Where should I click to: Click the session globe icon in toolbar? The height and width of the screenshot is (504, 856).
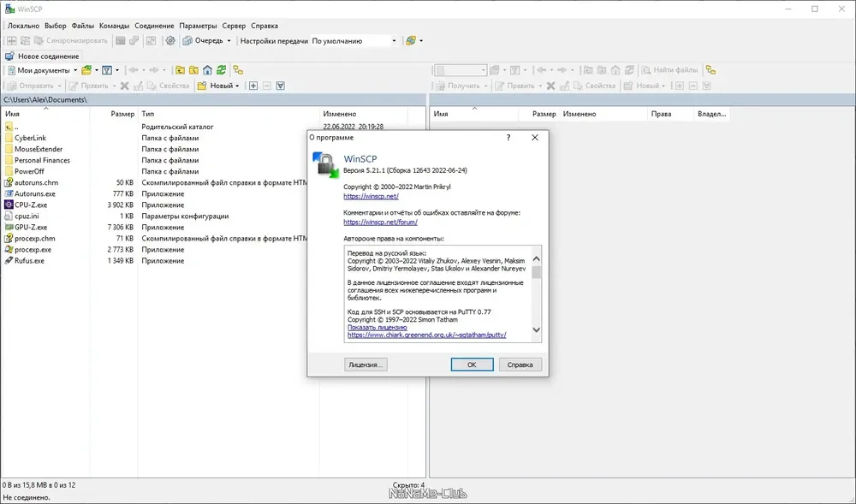tap(411, 40)
